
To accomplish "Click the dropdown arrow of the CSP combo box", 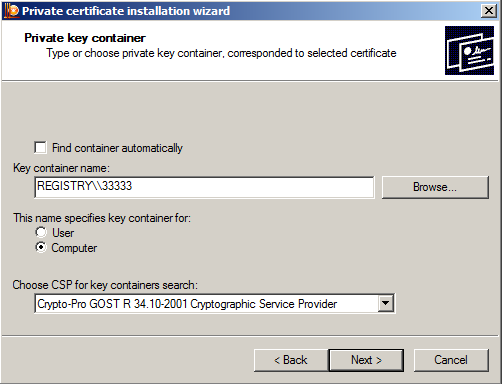I will [x=386, y=303].
